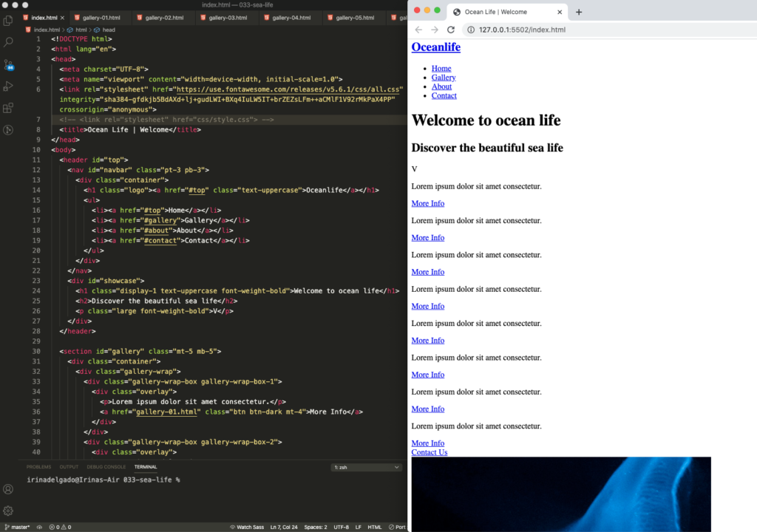
Task: Open the Source Control view
Action: pyautogui.click(x=8, y=65)
